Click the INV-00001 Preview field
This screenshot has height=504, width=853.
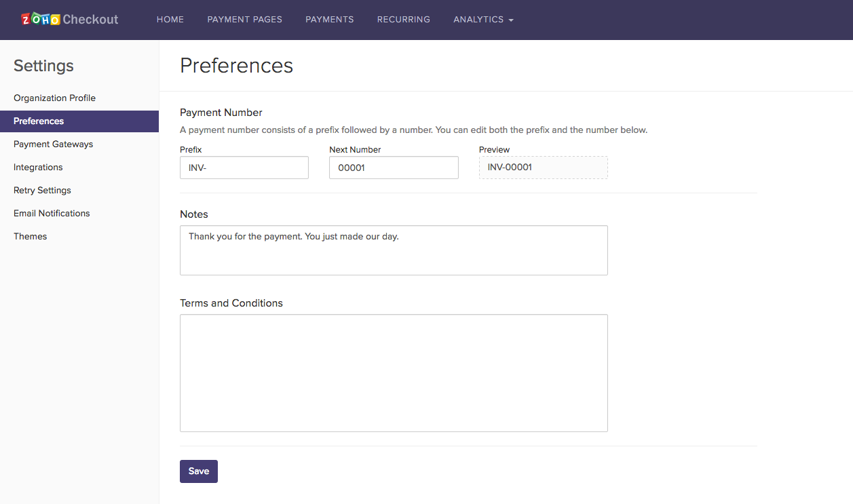543,167
